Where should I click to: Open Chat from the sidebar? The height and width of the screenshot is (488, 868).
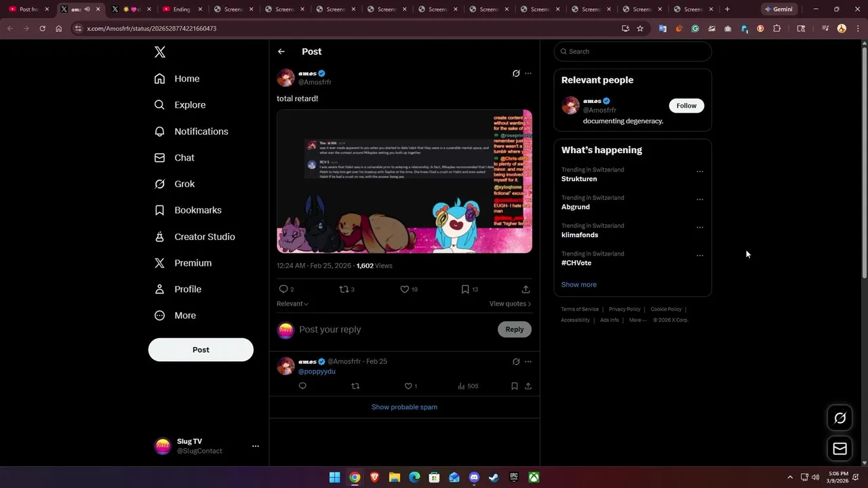(x=174, y=157)
